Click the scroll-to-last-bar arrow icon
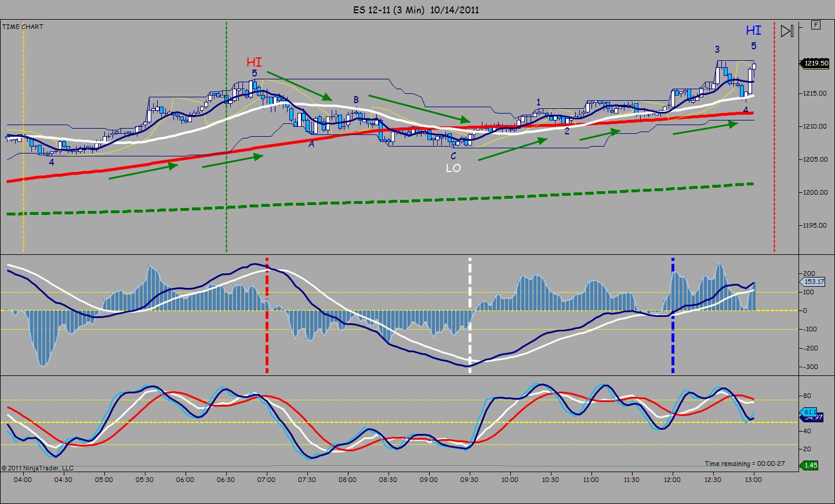The height and width of the screenshot is (504, 835). [787, 31]
